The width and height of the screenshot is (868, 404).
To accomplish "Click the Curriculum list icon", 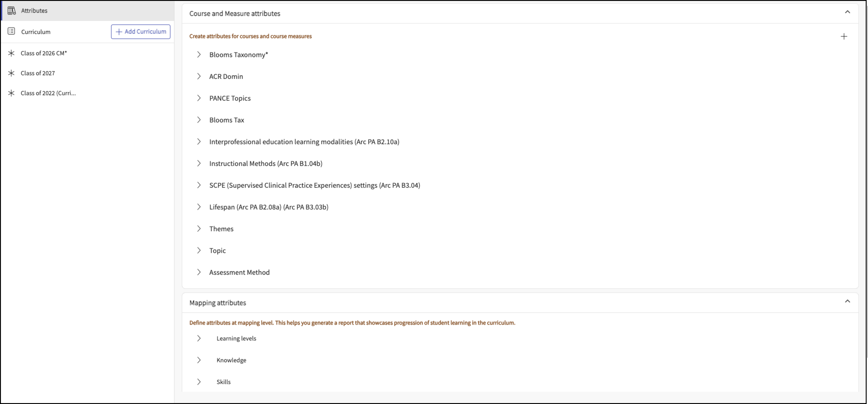I will (x=12, y=31).
